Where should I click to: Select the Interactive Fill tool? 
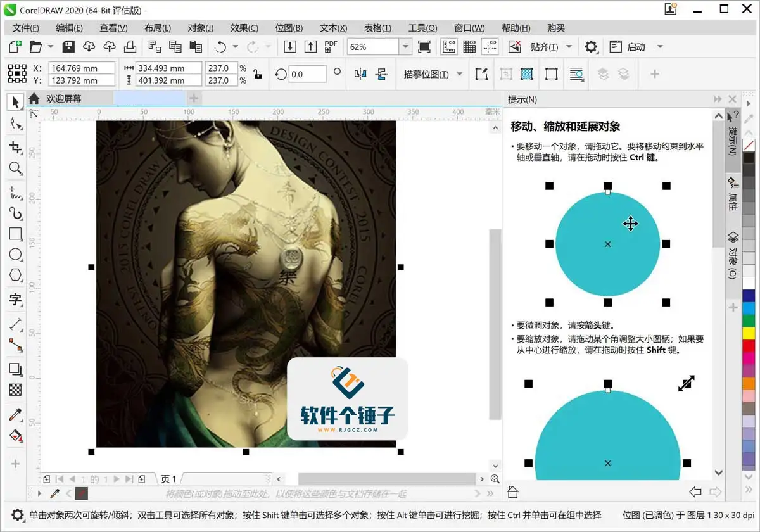click(x=16, y=436)
